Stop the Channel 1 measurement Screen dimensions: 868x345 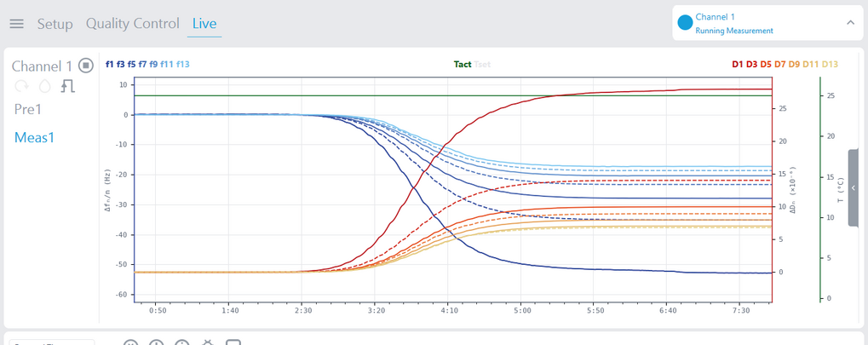[85, 66]
